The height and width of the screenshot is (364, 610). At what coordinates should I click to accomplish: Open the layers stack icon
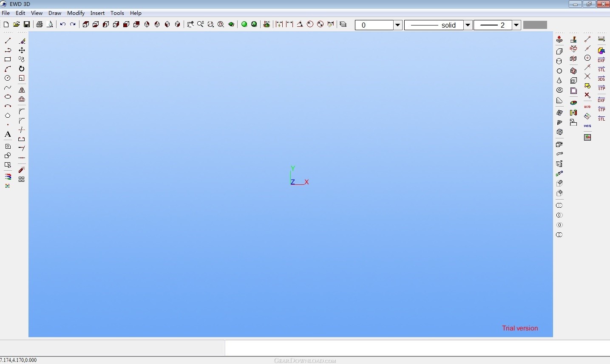[343, 25]
